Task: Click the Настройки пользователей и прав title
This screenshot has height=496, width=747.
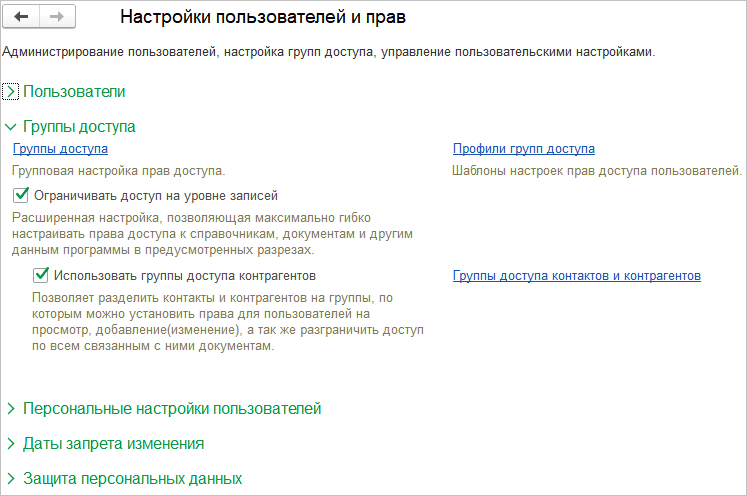Action: [x=263, y=17]
